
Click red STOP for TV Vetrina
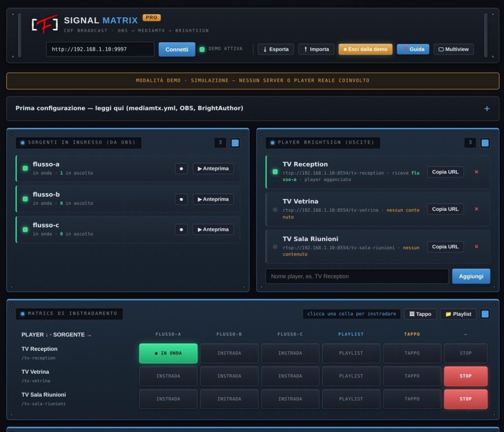(x=466, y=376)
